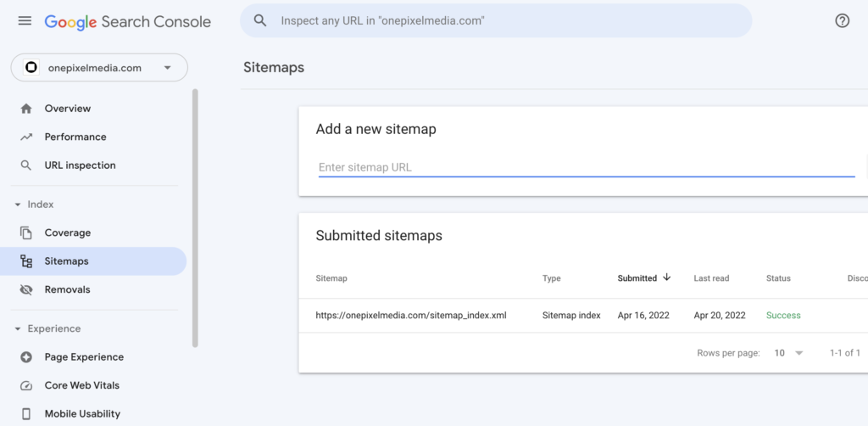Click the Rows per page label
Image resolution: width=868 pixels, height=426 pixels.
point(728,353)
